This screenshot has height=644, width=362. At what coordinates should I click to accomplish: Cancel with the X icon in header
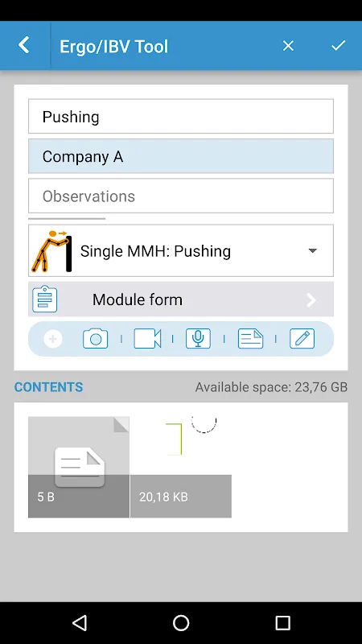point(288,46)
